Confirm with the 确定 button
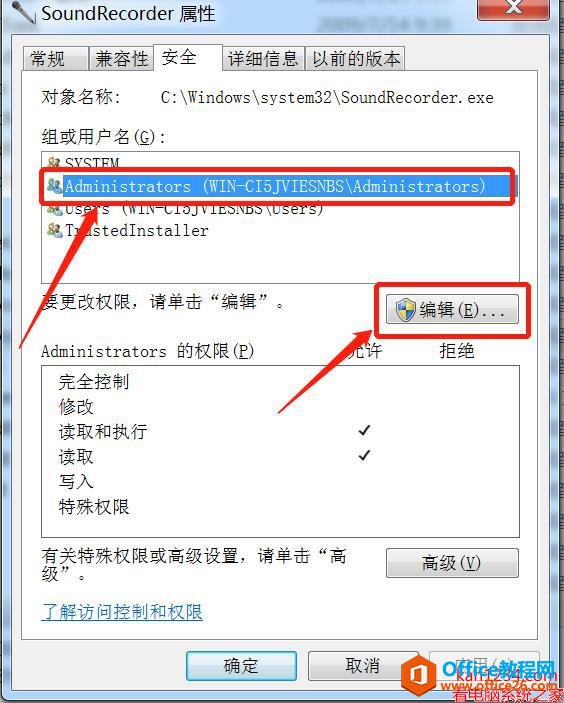Image resolution: width=564 pixels, height=703 pixels. [x=241, y=666]
